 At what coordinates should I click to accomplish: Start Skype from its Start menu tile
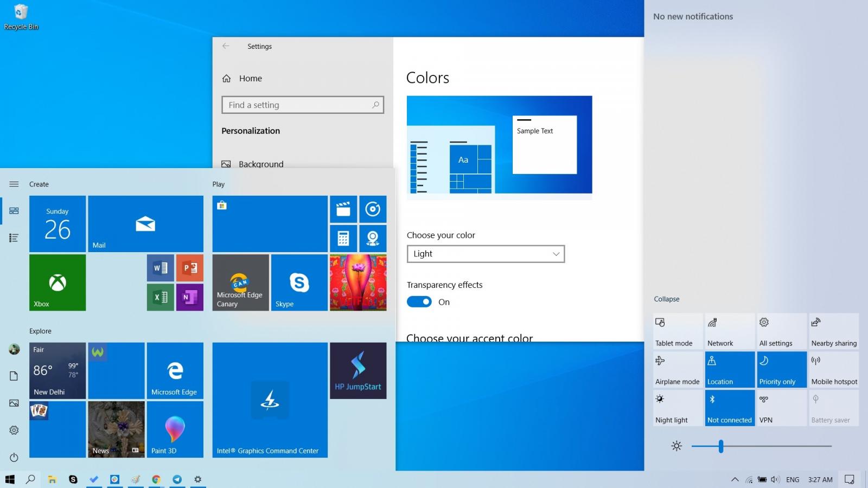click(298, 282)
